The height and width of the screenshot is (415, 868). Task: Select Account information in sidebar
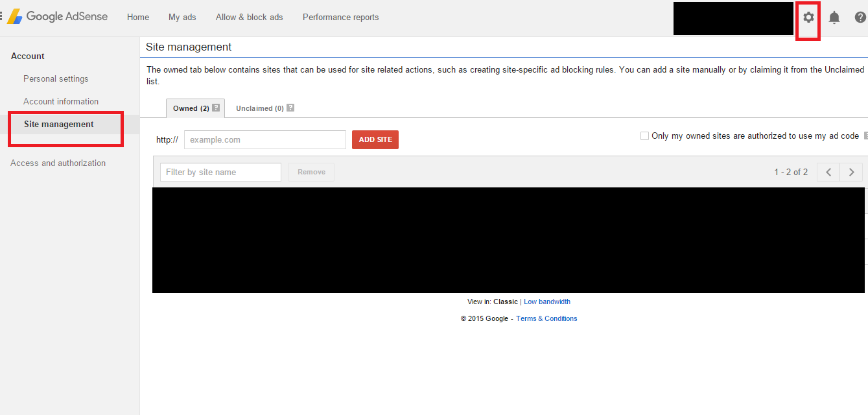61,101
